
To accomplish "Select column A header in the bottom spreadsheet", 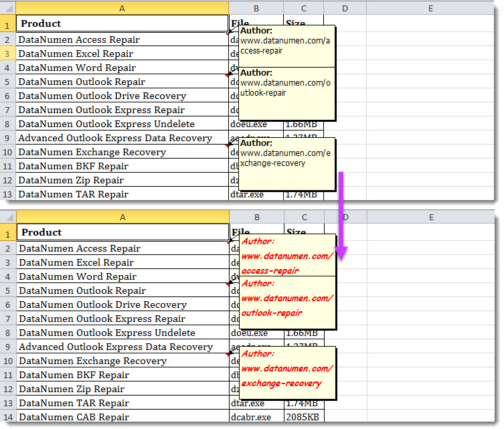I will click(122, 218).
